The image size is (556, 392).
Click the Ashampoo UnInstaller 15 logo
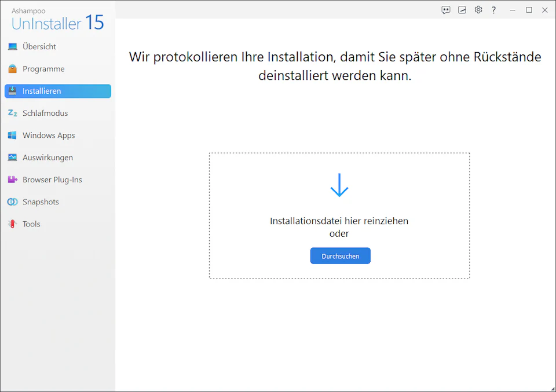57,19
